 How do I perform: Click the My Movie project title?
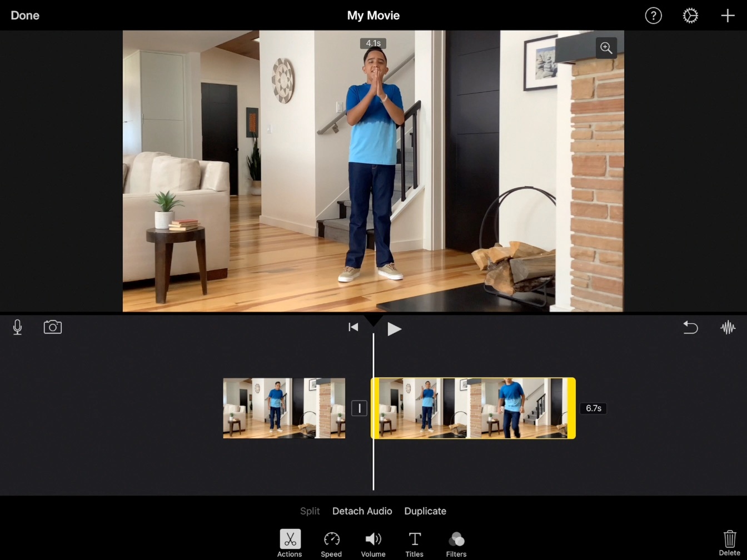[373, 16]
